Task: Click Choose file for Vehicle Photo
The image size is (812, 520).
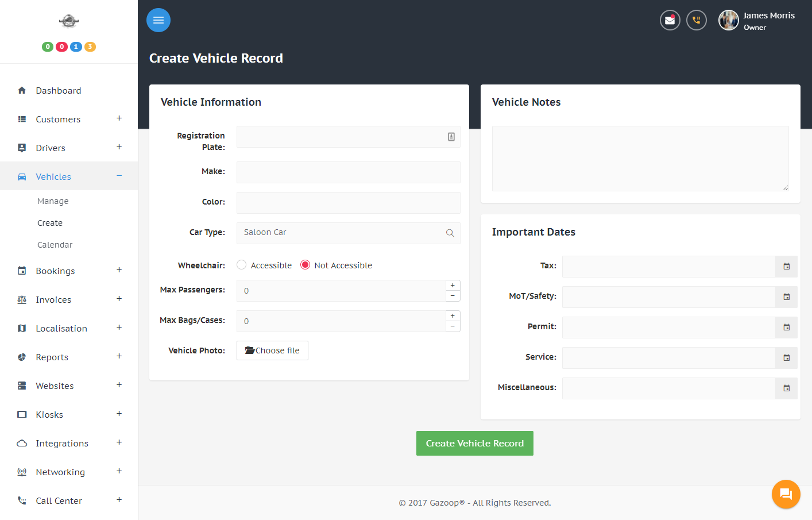Action: [272, 350]
